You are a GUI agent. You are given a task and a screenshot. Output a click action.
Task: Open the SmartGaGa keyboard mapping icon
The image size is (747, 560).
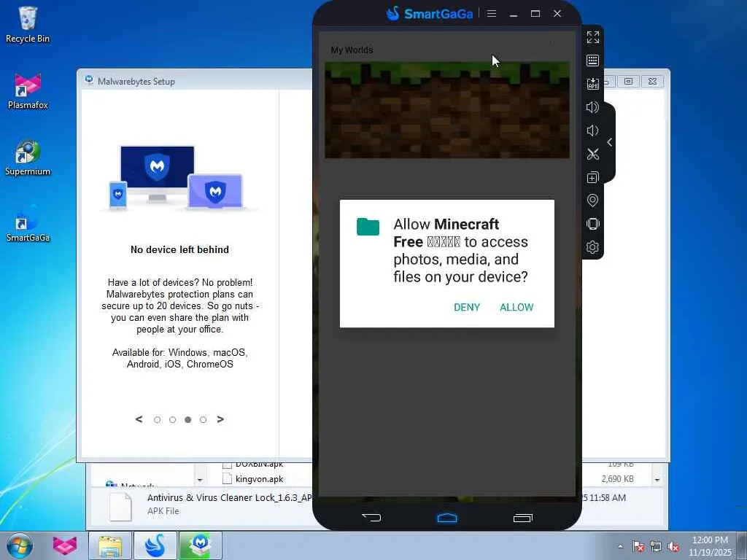tap(592, 61)
